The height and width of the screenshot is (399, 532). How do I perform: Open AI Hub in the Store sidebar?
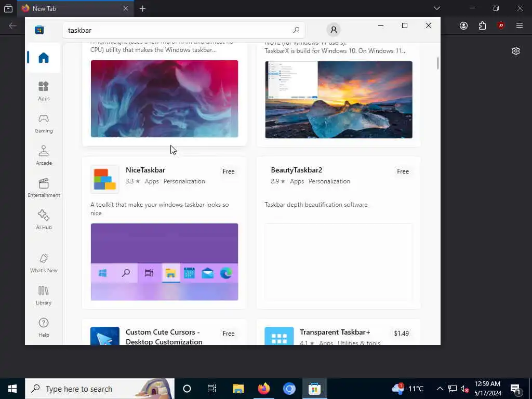[x=44, y=220]
